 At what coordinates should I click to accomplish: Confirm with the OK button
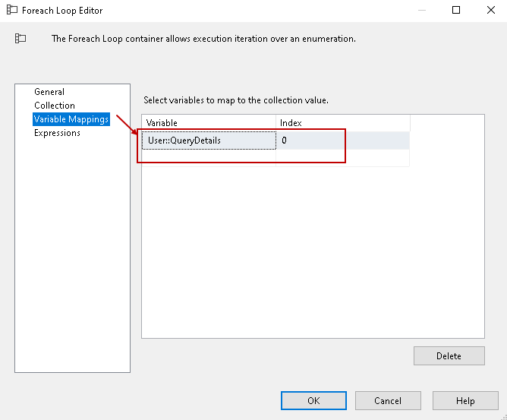[313, 401]
